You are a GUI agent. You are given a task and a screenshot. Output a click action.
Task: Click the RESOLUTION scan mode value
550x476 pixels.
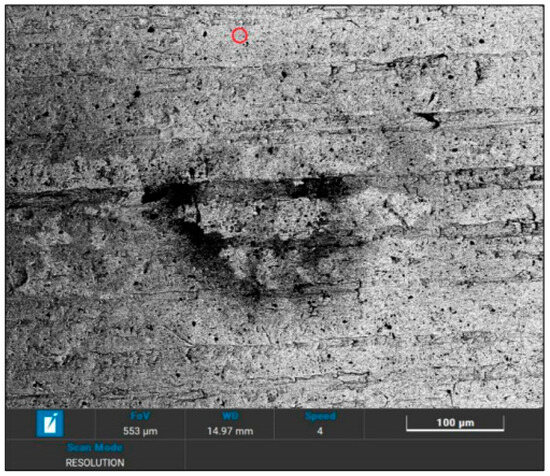tap(95, 463)
